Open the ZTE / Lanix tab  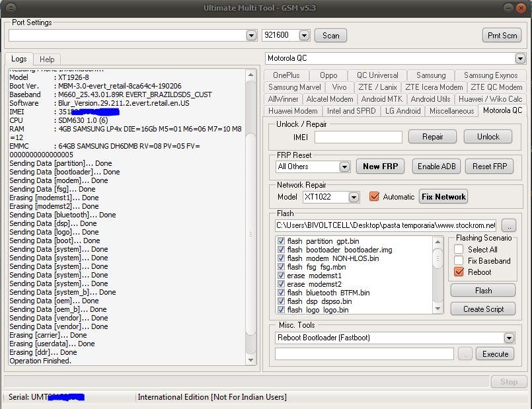tap(377, 87)
